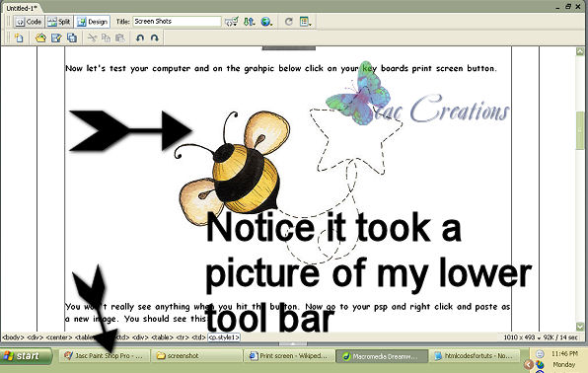
Task: Select the <p.style1> tag in tag selector
Action: (224, 337)
